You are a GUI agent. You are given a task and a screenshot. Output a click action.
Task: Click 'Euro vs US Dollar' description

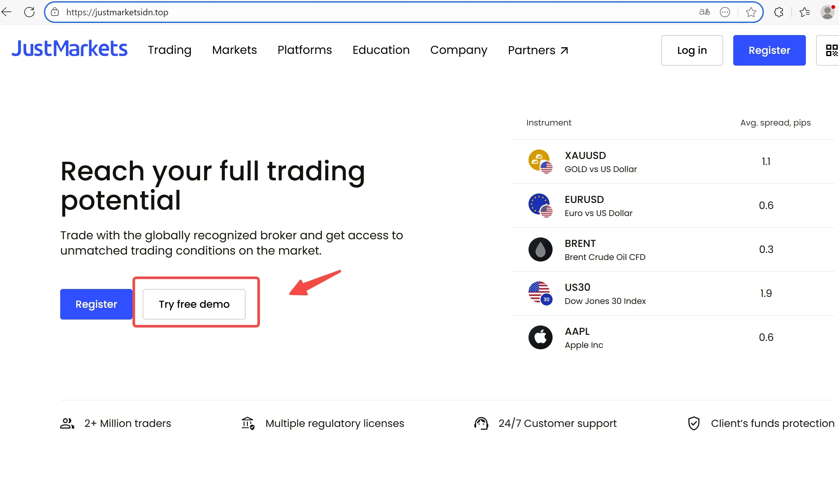point(599,213)
